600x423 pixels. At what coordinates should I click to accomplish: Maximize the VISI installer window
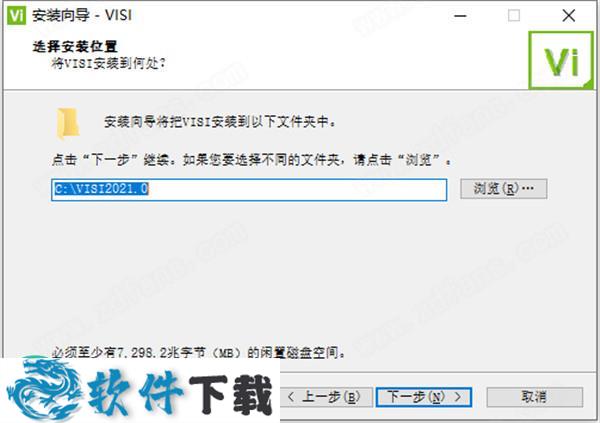coord(514,16)
